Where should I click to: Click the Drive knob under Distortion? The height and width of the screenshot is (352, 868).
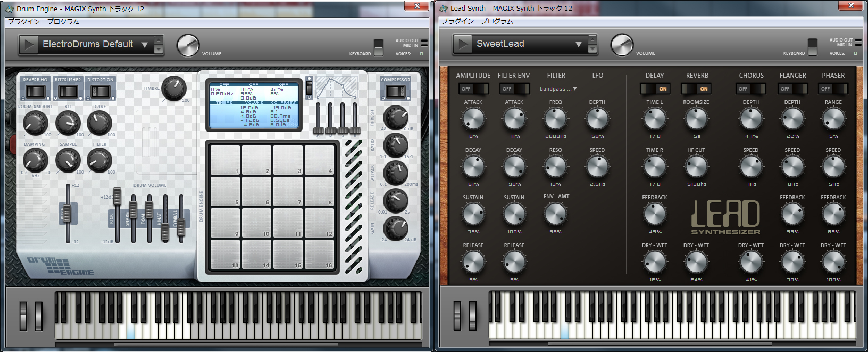(99, 123)
